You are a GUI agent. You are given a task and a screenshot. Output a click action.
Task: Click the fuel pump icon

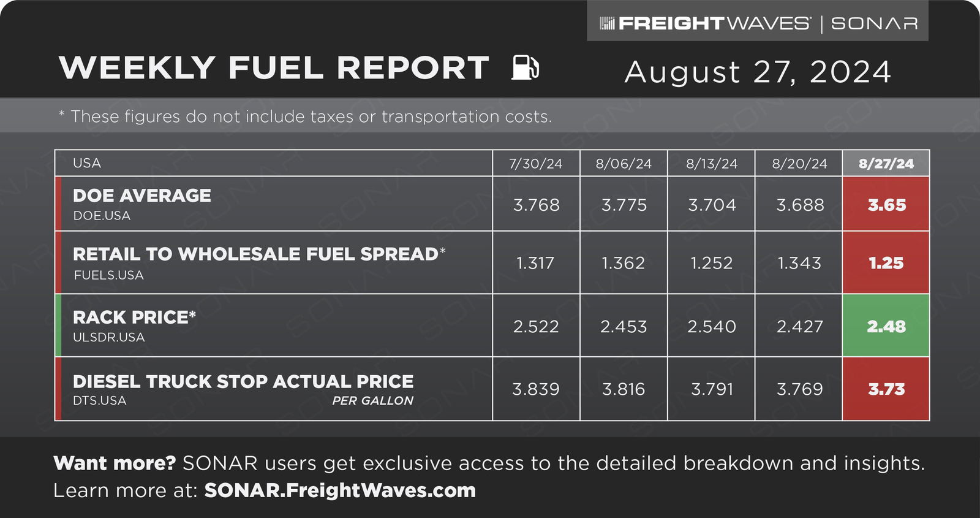[x=525, y=67]
